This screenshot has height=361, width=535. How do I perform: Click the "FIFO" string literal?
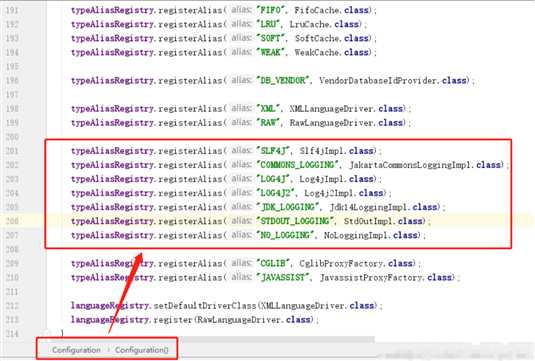coord(270,10)
